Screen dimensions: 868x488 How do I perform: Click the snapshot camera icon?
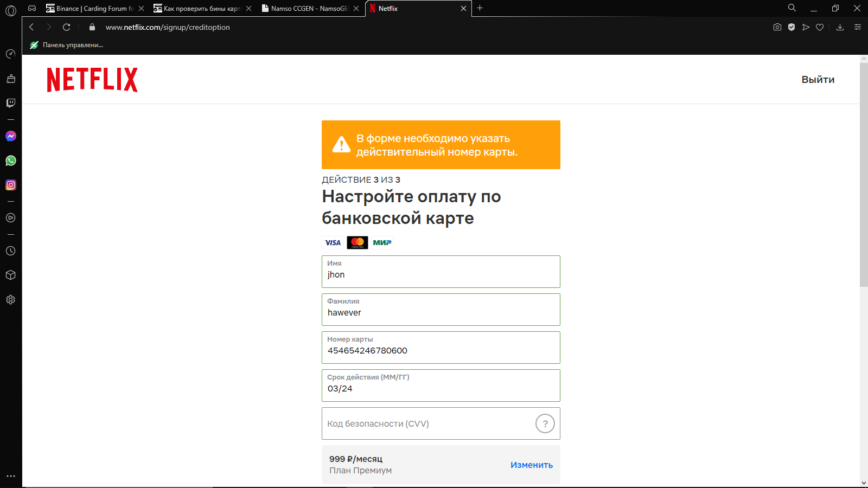(777, 27)
